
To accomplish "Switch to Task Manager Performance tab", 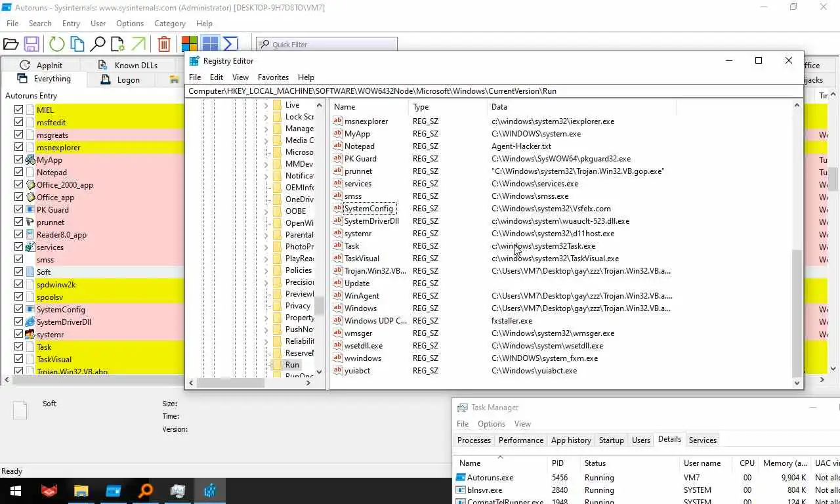I will click(x=521, y=440).
